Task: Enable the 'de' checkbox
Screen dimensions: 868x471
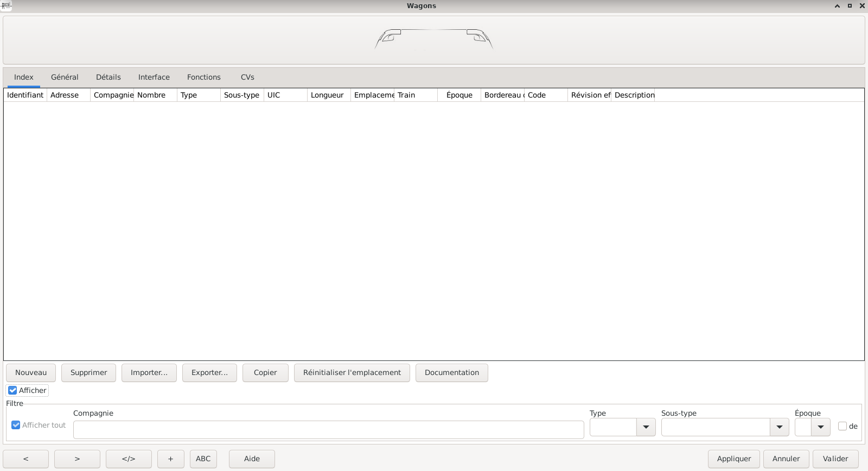Action: click(x=843, y=426)
